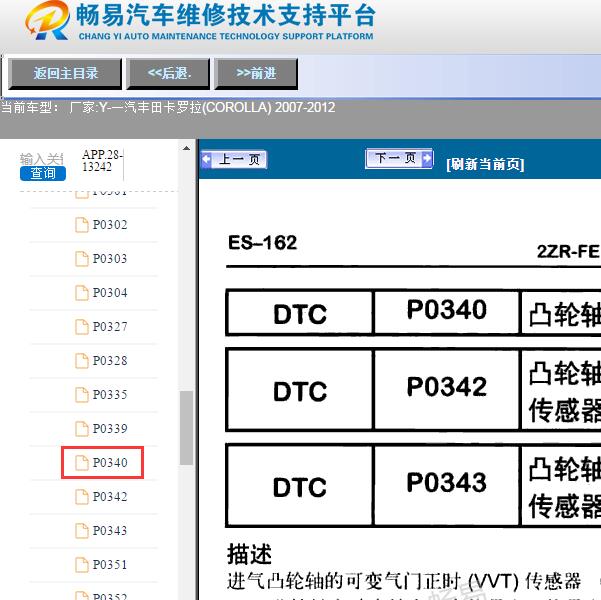The height and width of the screenshot is (600, 601).
Task: Click document icon beside P0302
Action: tap(82, 225)
